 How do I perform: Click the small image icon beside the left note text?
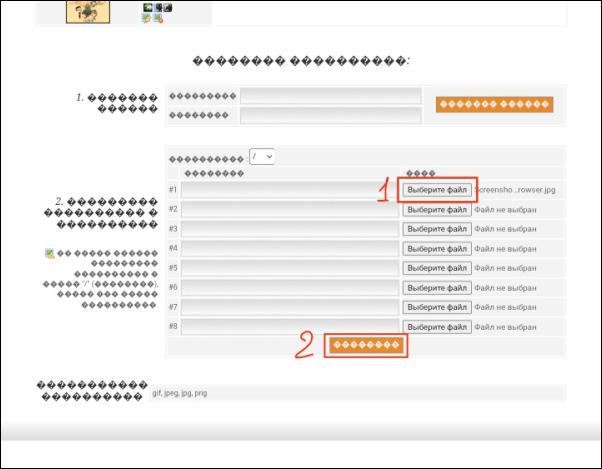[x=49, y=253]
